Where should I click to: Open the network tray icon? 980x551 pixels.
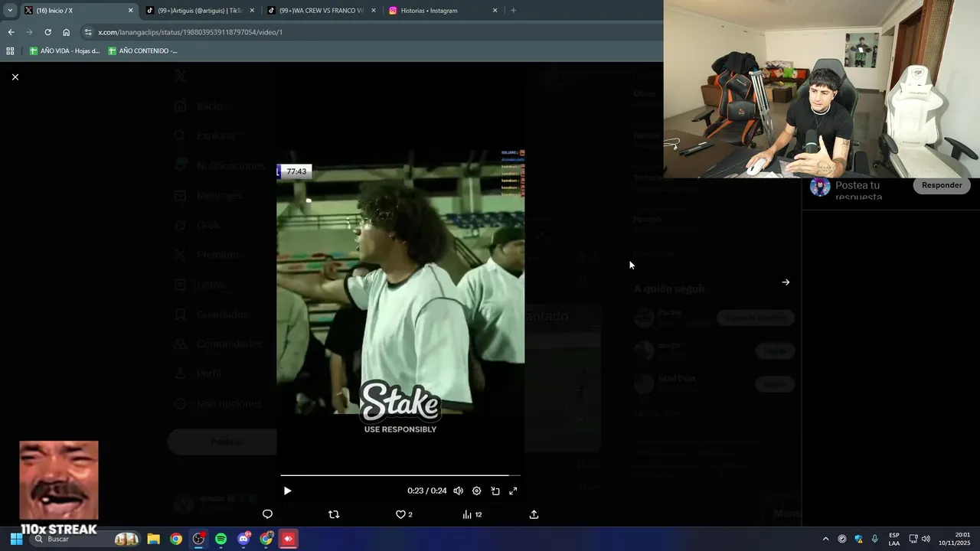[x=913, y=539]
